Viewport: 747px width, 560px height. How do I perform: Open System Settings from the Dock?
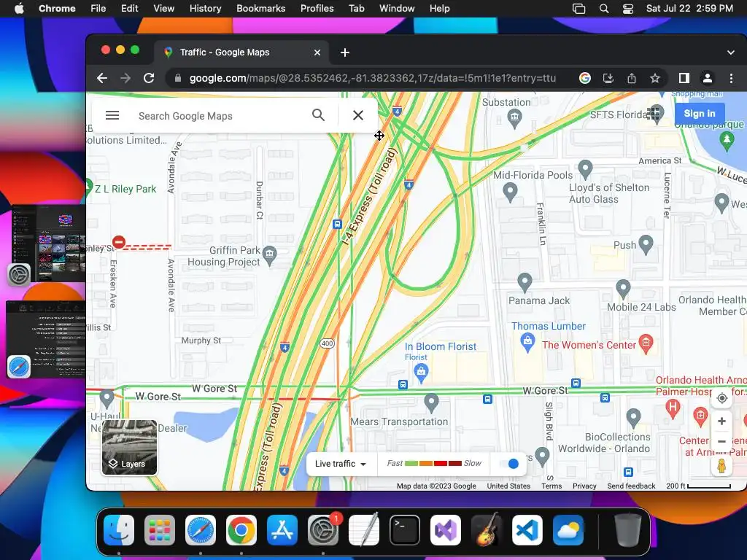323,530
